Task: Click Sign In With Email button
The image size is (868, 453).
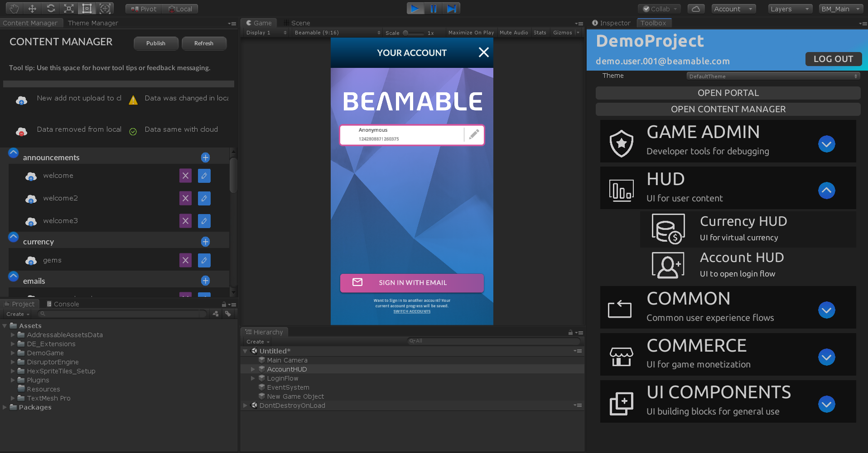Action: coord(412,282)
